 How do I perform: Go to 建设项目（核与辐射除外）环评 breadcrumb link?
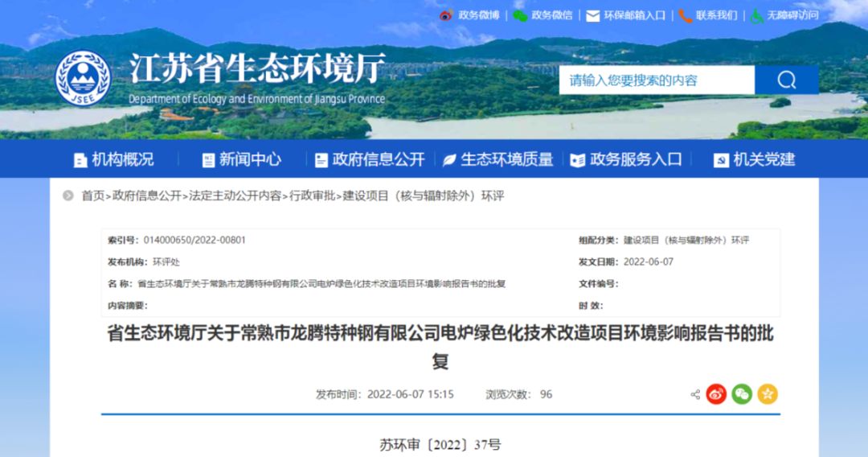(x=424, y=196)
